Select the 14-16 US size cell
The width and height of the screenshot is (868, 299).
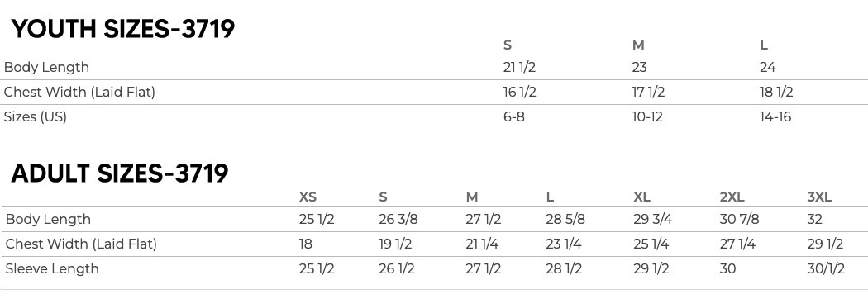[775, 117]
